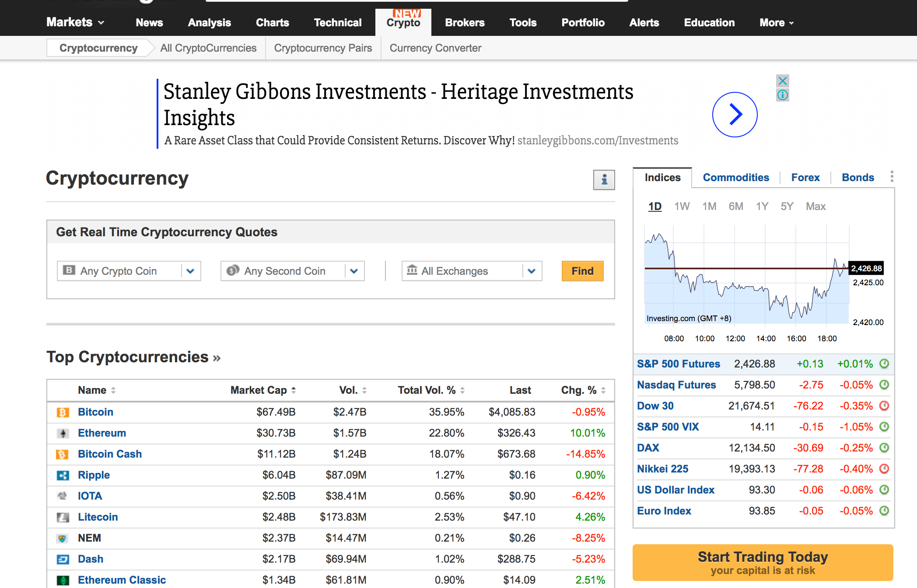Click clock icon in S&P 500 VIX row
Screen dimensions: 917x588
pyautogui.click(x=884, y=427)
